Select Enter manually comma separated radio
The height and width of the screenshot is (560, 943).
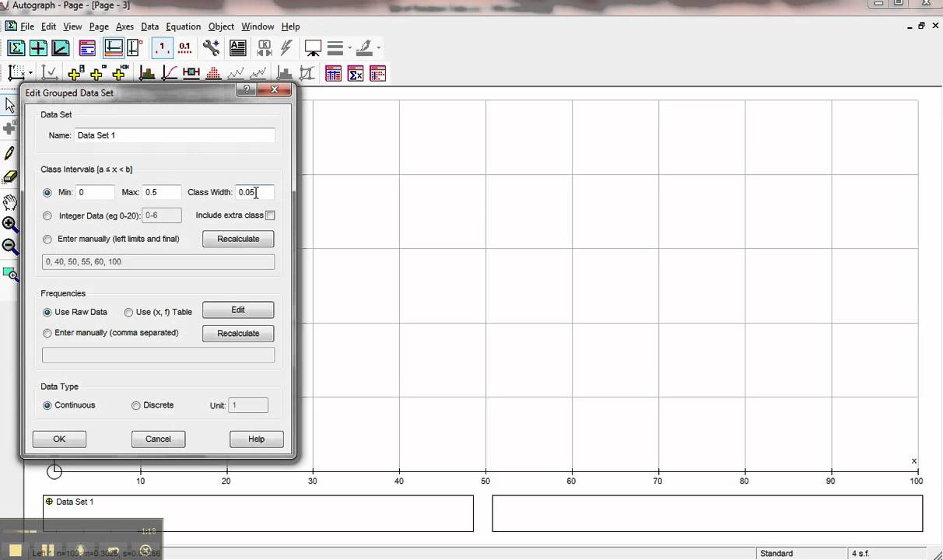pyautogui.click(x=47, y=333)
